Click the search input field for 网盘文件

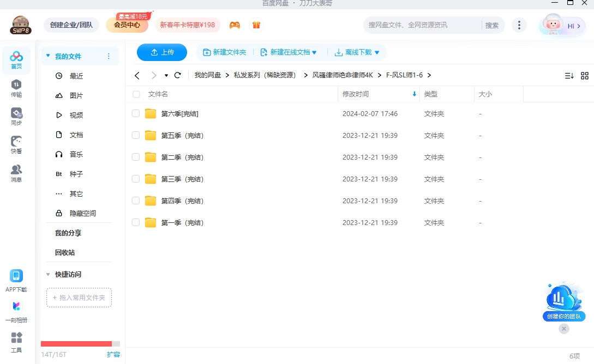tap(423, 25)
